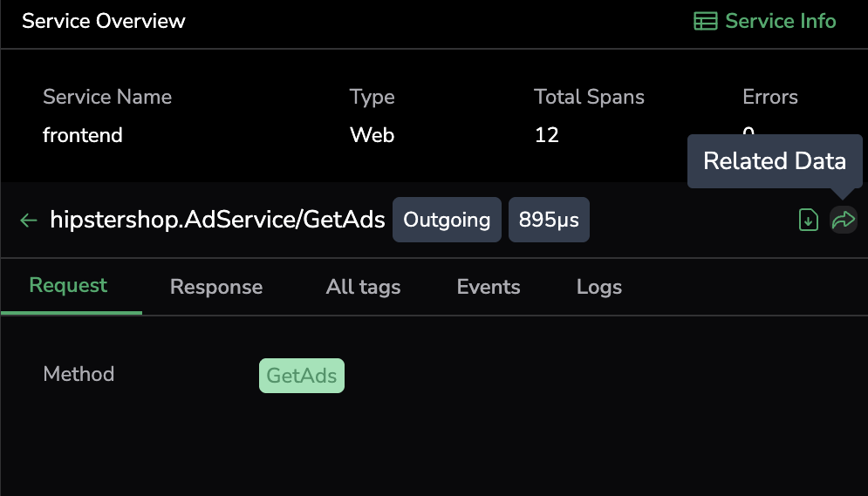Click the Outgoing badge
Image resolution: width=868 pixels, height=496 pixels.
447,221
